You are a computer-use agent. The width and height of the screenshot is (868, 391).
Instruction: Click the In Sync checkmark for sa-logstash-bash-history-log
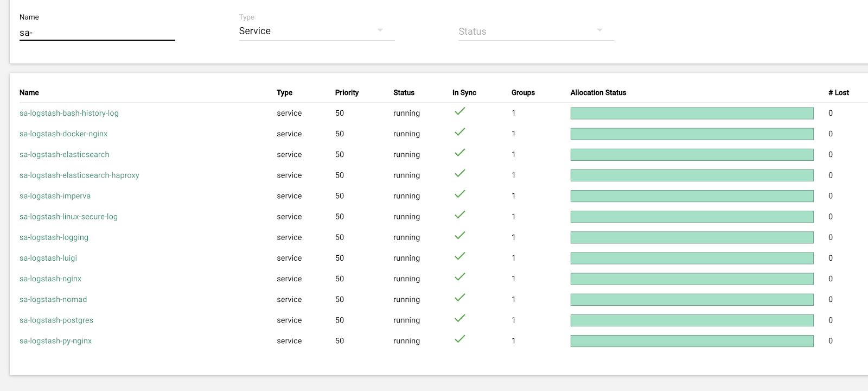460,111
